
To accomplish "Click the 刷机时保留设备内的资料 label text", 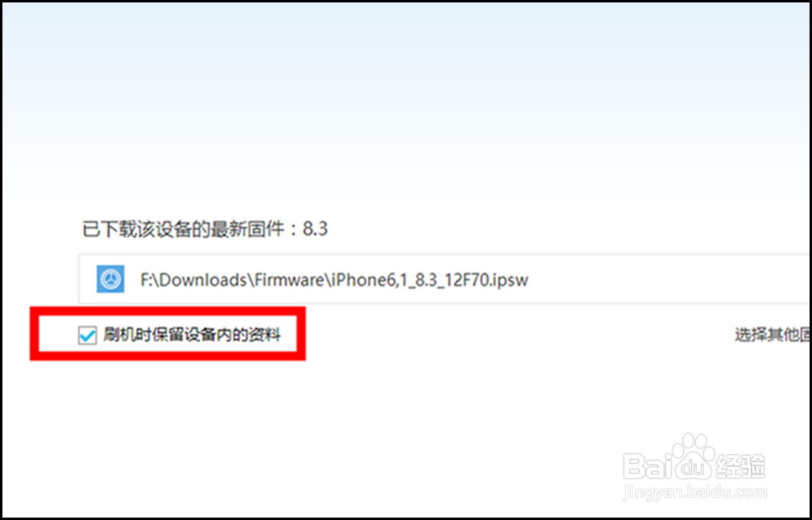I will pyautogui.click(x=192, y=335).
